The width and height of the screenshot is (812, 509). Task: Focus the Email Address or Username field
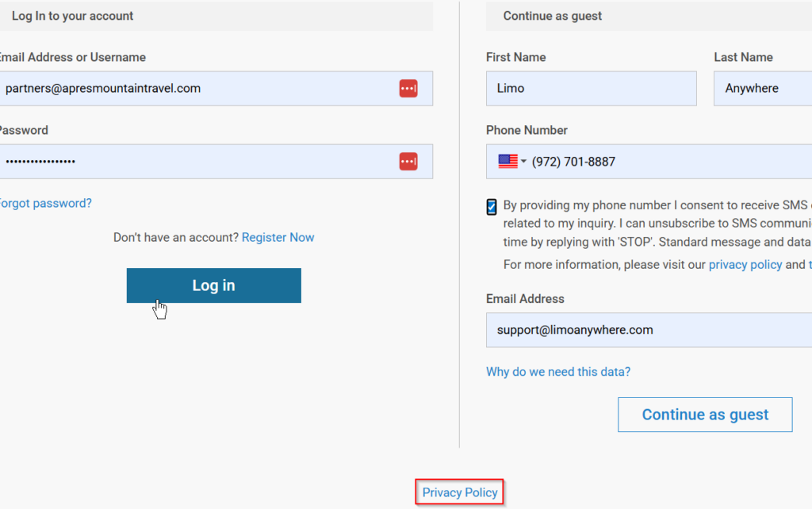(198, 89)
